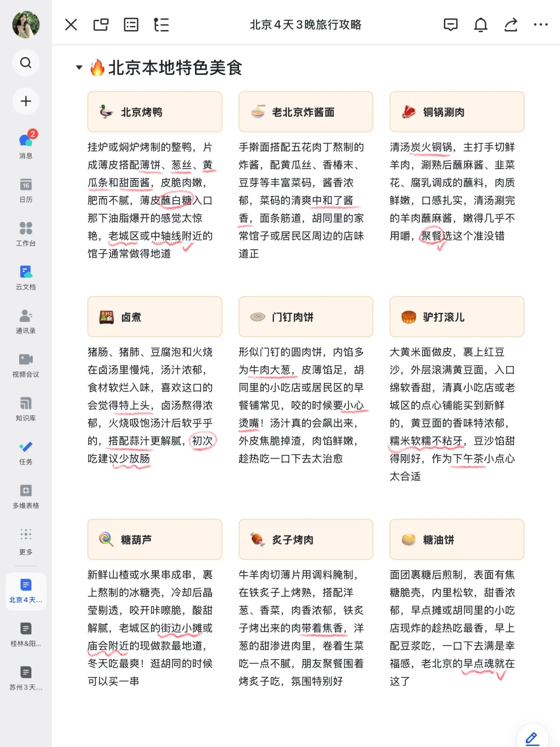Create new content with the plus button
560x747 pixels.
[26, 102]
